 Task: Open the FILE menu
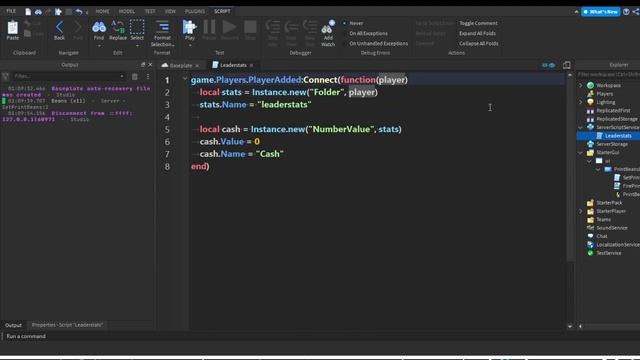[11, 11]
